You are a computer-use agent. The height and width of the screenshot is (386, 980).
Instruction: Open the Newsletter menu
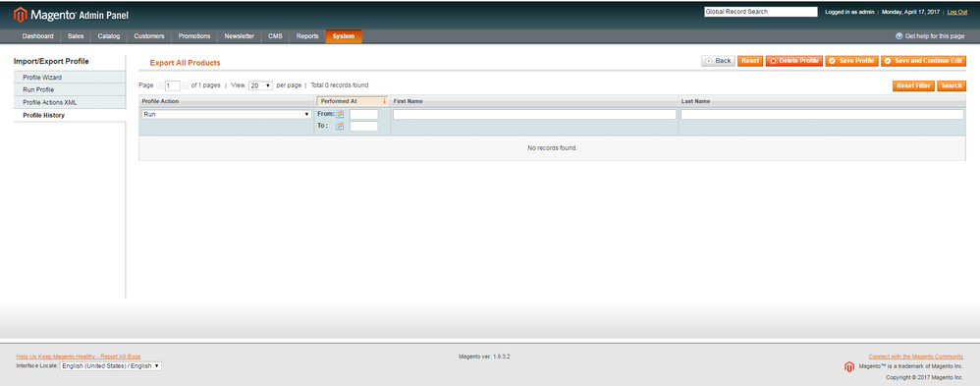point(240,36)
